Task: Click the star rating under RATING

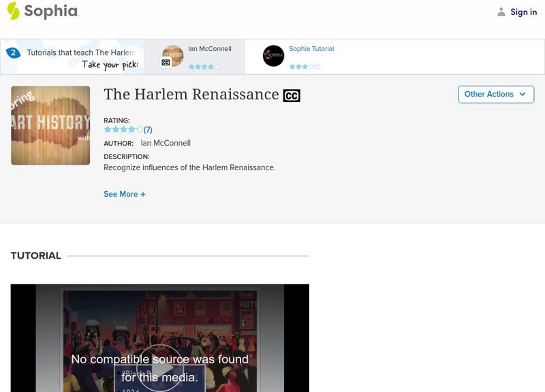Action: pos(123,128)
